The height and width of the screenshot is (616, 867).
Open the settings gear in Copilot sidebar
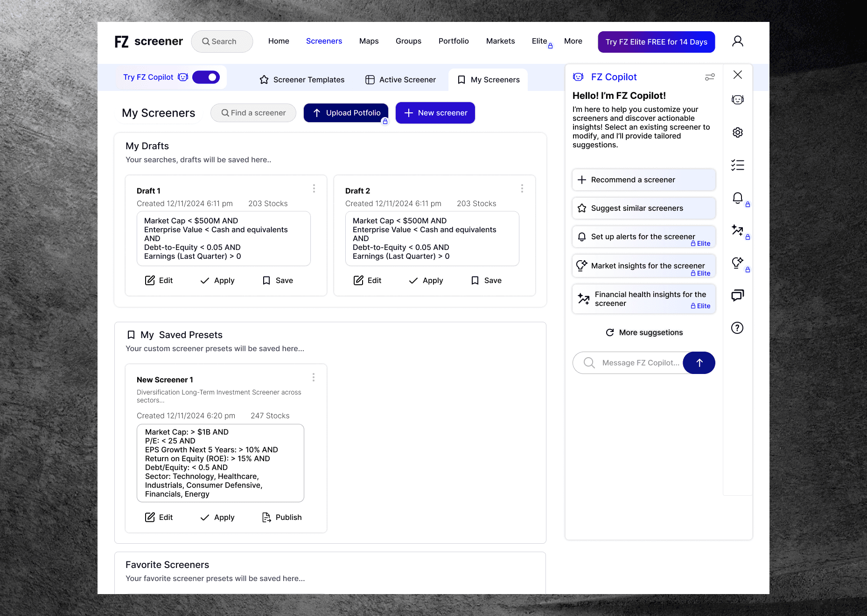[738, 132]
